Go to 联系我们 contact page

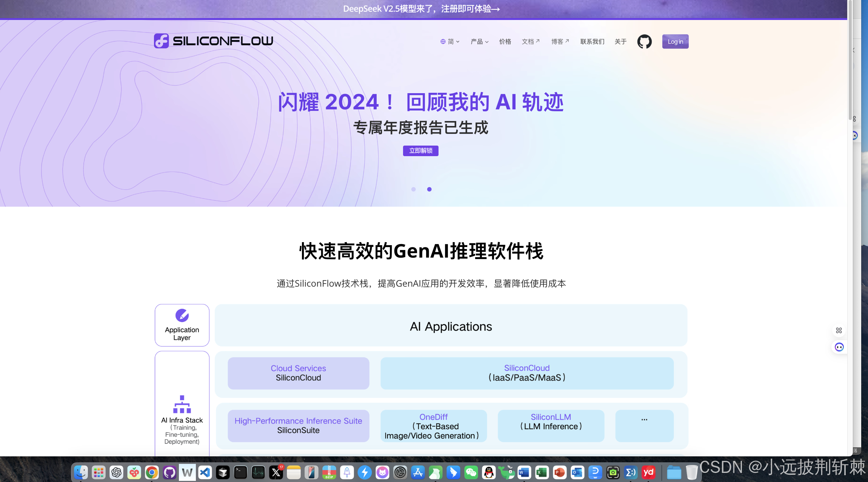pos(592,41)
